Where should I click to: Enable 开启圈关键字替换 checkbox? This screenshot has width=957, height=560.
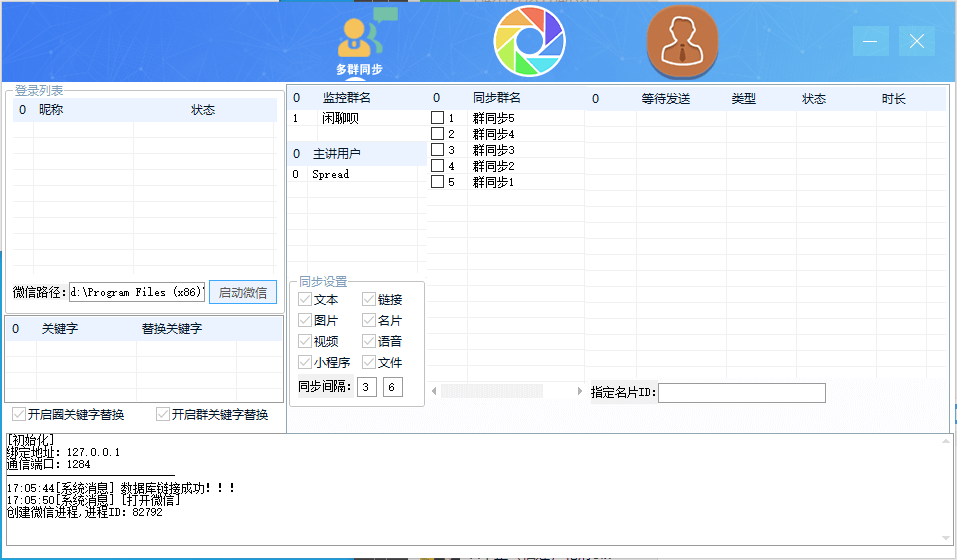(x=19, y=414)
